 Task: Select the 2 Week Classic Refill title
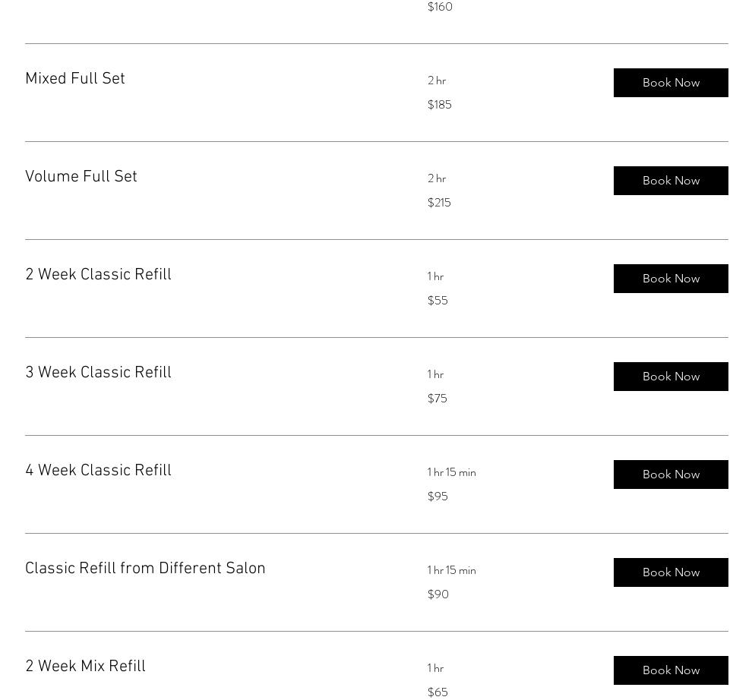pos(98,276)
